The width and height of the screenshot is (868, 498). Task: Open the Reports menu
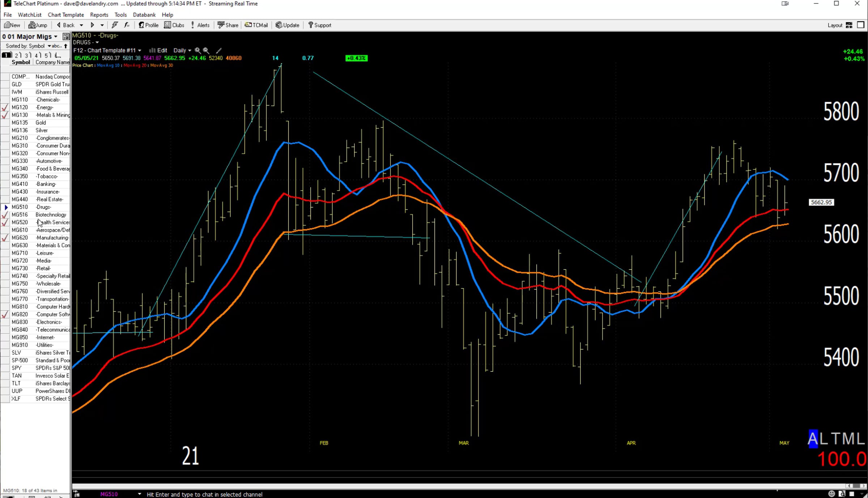[x=99, y=14]
